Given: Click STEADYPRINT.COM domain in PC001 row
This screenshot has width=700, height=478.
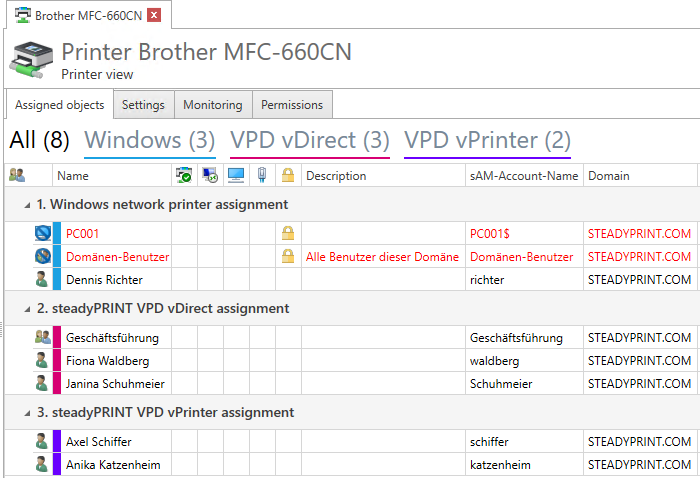Looking at the screenshot, I should click(x=639, y=233).
